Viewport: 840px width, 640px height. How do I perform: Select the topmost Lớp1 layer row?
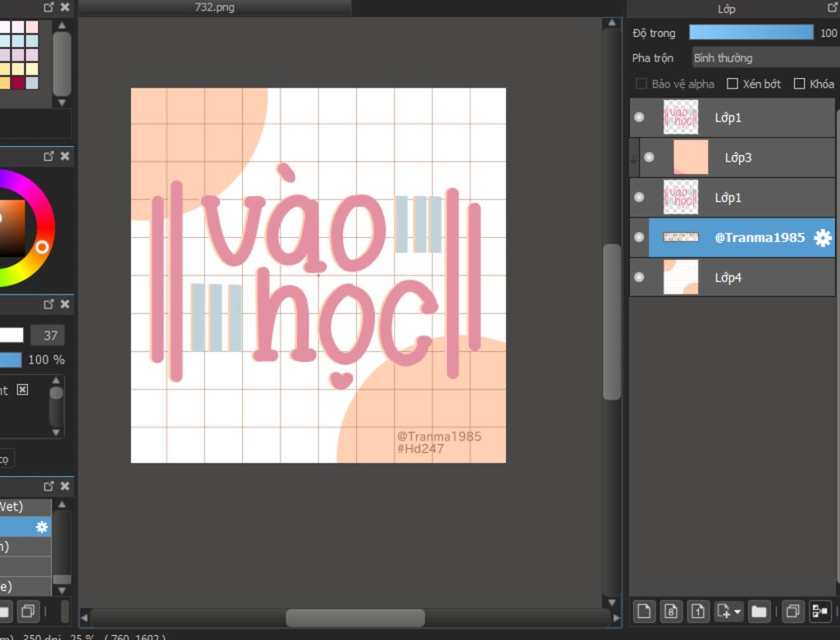click(x=733, y=117)
